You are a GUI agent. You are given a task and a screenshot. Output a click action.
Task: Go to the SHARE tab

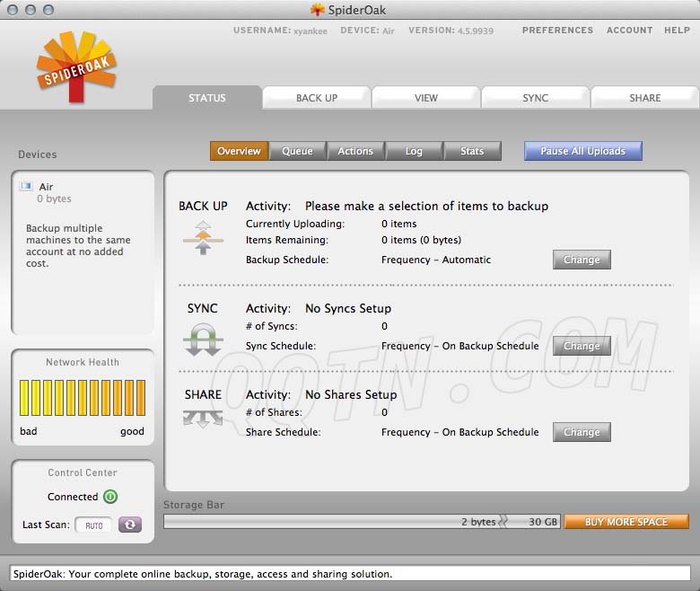(644, 98)
